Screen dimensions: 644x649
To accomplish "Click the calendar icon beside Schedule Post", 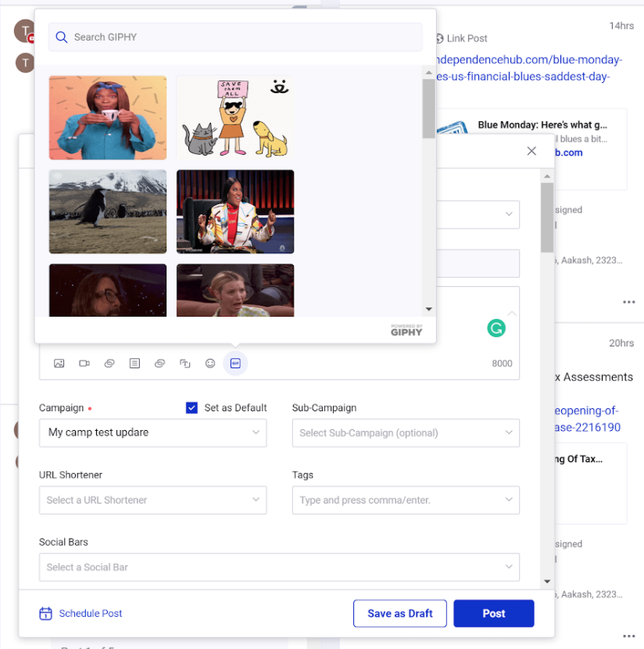I will click(x=45, y=613).
